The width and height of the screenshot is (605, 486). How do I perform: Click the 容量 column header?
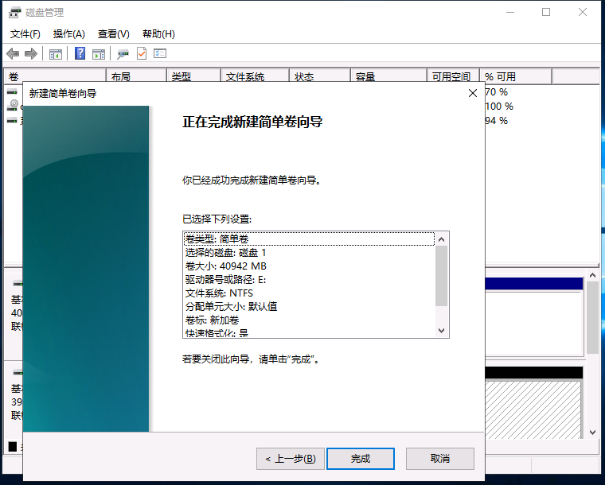389,76
